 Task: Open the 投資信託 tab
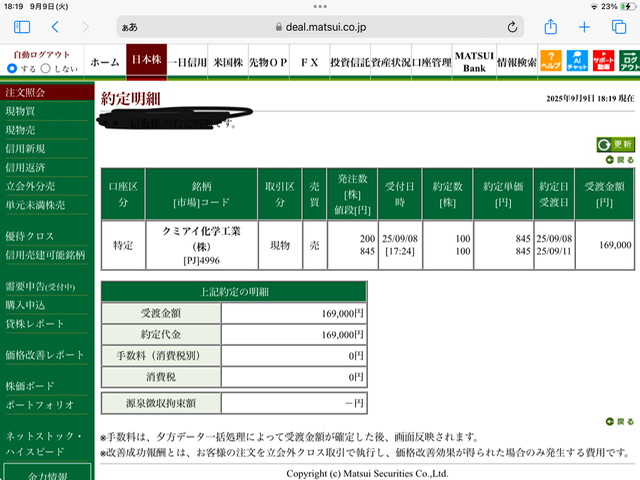pyautogui.click(x=350, y=62)
